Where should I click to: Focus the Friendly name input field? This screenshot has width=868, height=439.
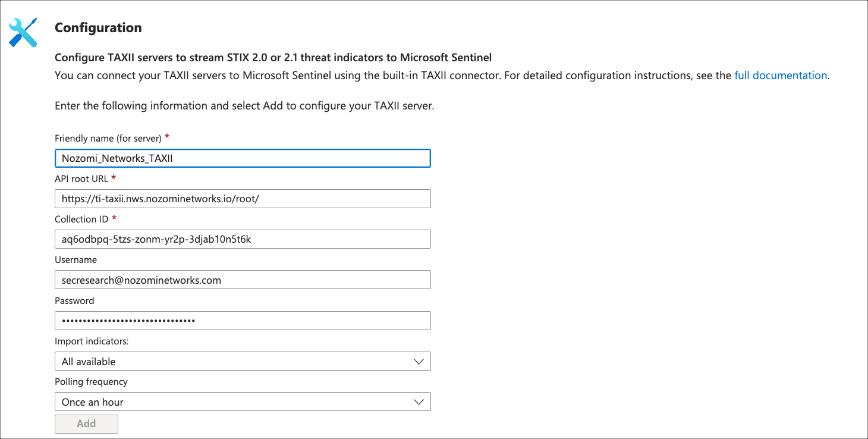tap(243, 158)
